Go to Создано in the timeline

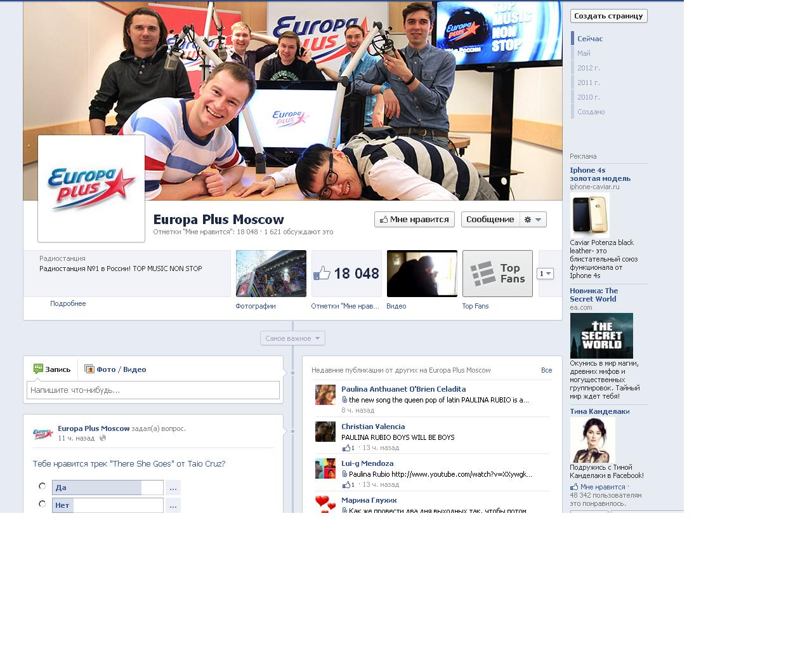coord(591,112)
